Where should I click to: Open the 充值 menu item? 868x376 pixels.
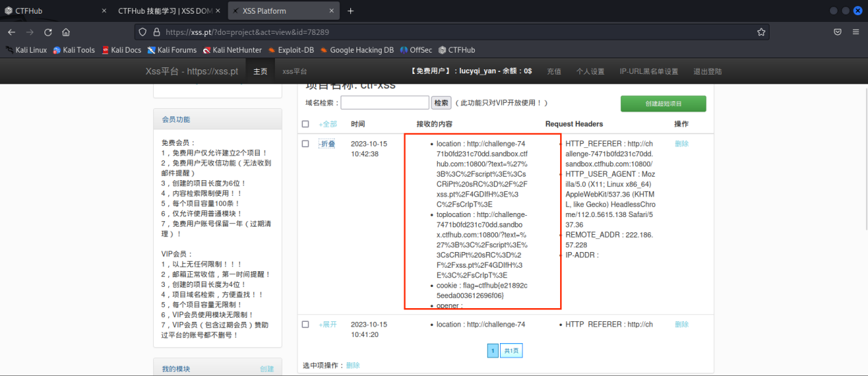click(554, 71)
